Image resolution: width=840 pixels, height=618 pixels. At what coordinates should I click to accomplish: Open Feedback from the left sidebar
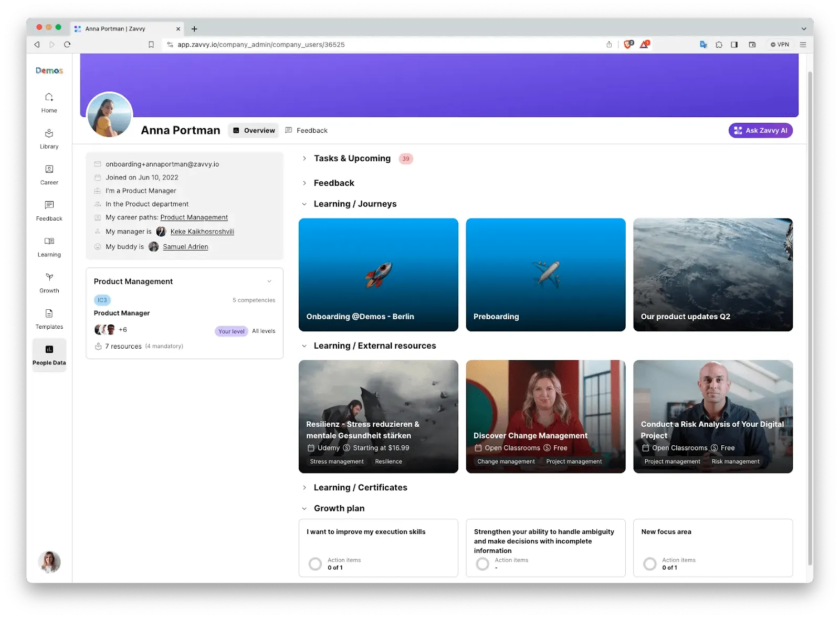tap(49, 211)
